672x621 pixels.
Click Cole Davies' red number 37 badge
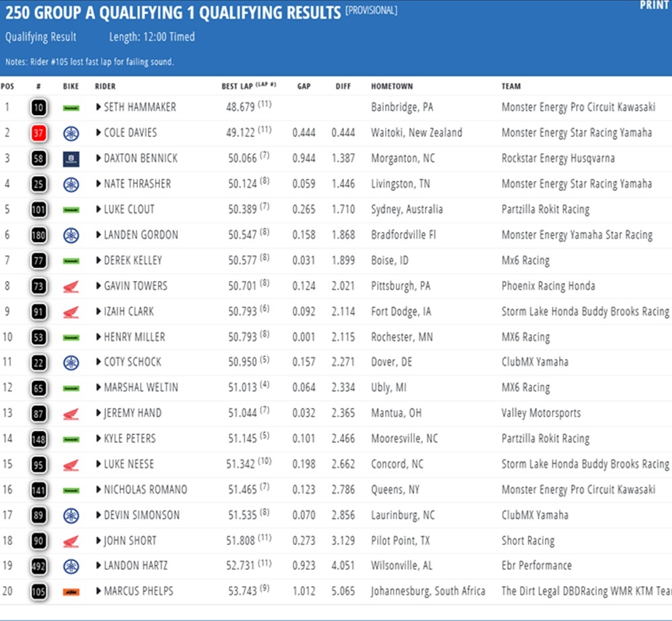[x=38, y=133]
